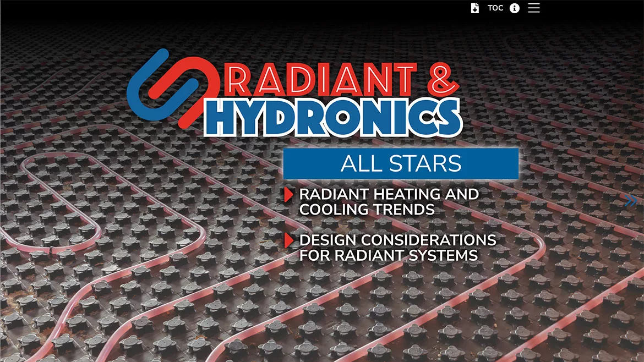The image size is (644, 362).
Task: Click the red triangle beside Design Considerations headline
Action: (x=288, y=240)
